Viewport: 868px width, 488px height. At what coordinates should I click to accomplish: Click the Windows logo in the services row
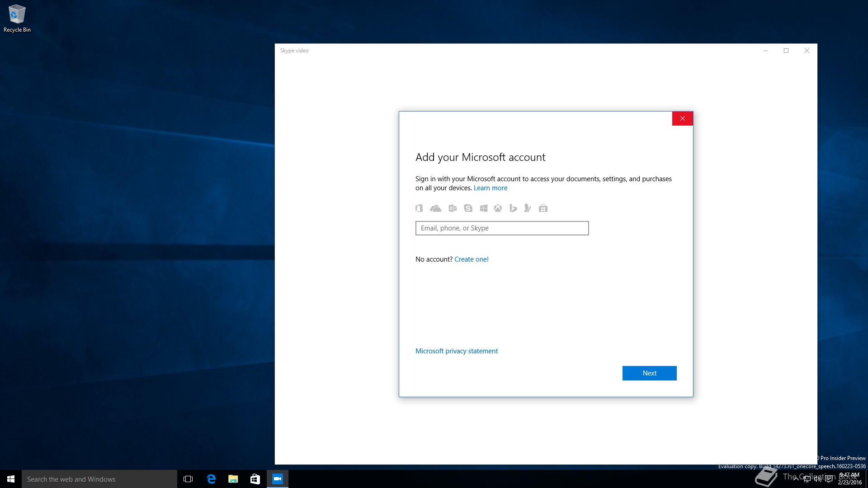point(484,208)
